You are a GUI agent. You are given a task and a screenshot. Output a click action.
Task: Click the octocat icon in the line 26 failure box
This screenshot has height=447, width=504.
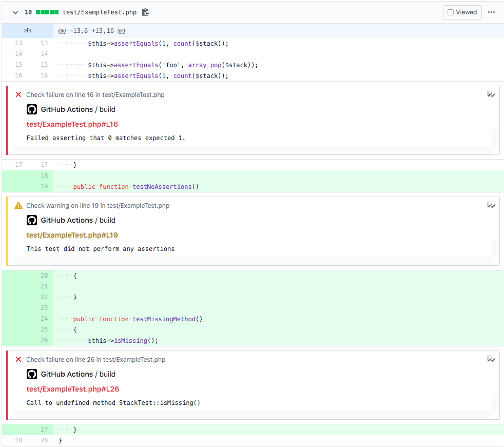tap(31, 374)
